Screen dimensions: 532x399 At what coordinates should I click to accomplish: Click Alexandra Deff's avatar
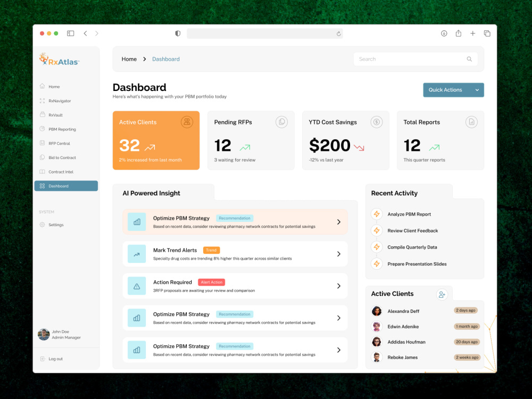(377, 311)
